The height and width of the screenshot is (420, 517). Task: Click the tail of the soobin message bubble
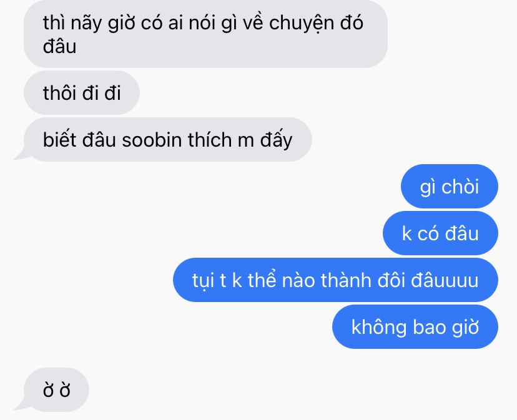[21, 155]
